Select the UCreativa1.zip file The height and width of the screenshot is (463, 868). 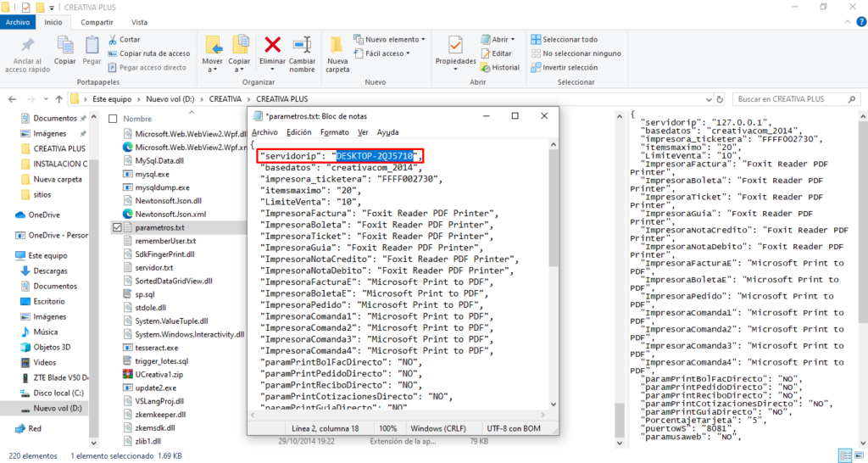pos(159,375)
